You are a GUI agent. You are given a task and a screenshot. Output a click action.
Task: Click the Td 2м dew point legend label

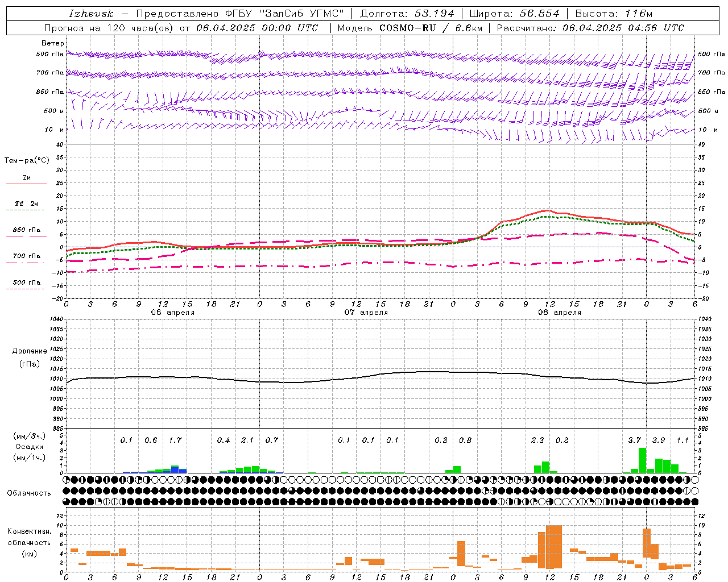point(26,203)
